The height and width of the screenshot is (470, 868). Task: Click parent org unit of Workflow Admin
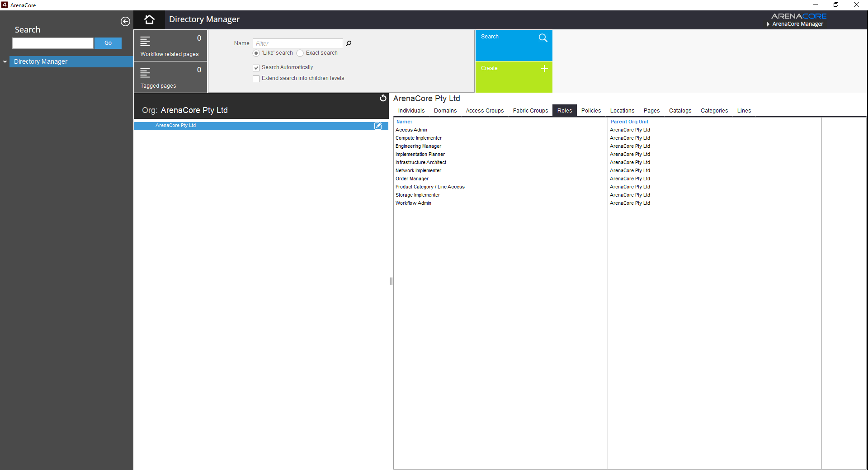click(630, 203)
